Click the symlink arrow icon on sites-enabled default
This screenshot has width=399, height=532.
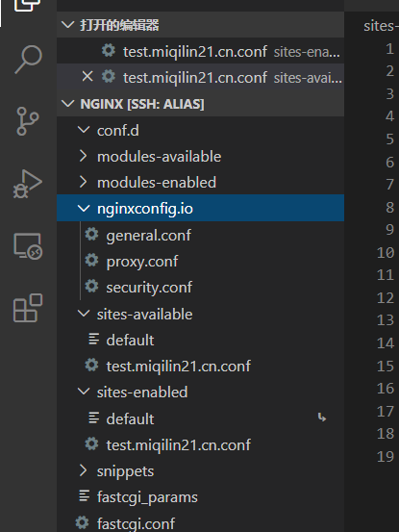coord(322,418)
